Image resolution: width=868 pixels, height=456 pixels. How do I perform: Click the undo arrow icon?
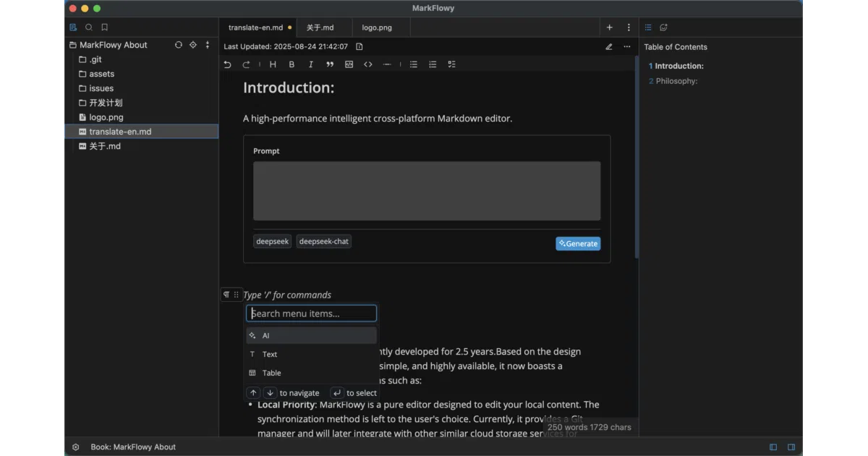point(227,64)
